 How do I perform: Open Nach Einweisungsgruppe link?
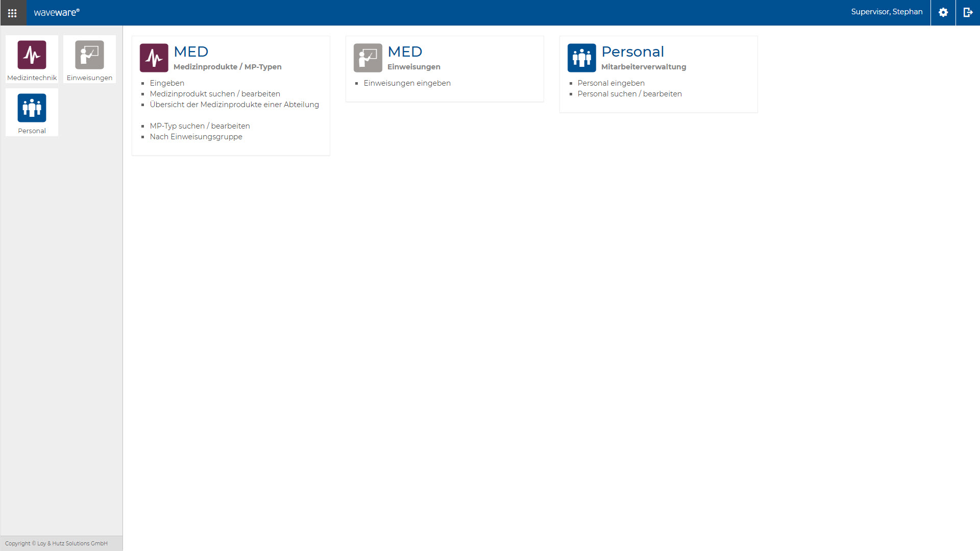click(195, 137)
